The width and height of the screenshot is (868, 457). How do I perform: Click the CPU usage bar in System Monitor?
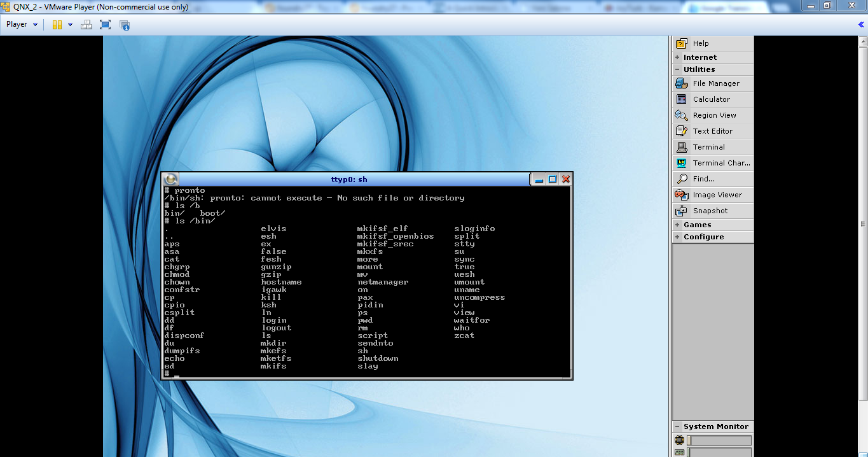(x=719, y=440)
